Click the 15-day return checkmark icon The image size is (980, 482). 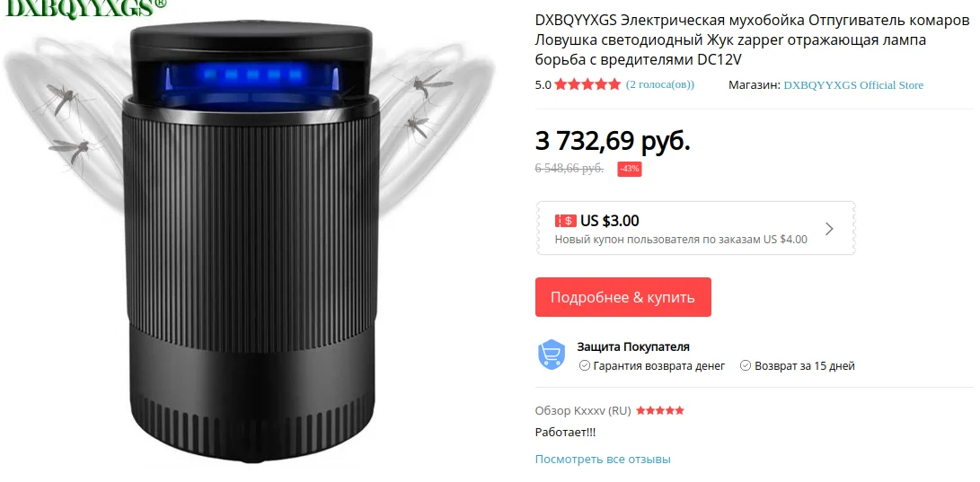click(745, 366)
